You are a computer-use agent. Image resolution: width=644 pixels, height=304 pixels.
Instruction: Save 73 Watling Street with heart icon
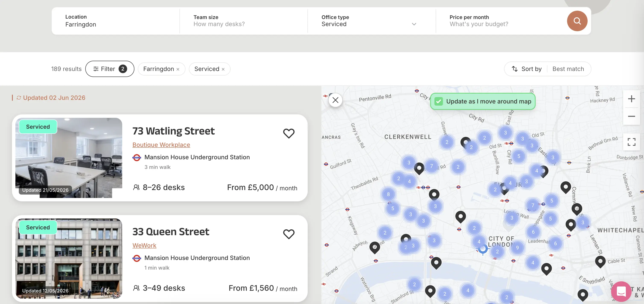[289, 133]
